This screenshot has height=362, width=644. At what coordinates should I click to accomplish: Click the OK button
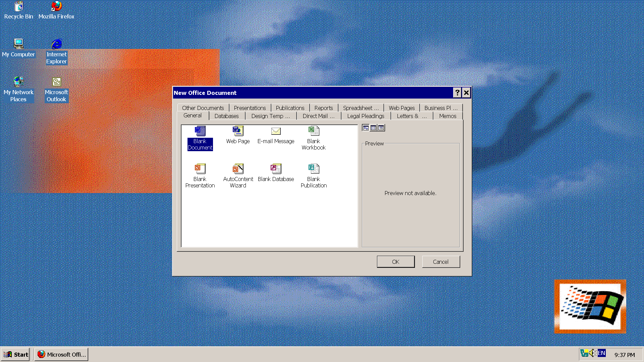point(395,262)
